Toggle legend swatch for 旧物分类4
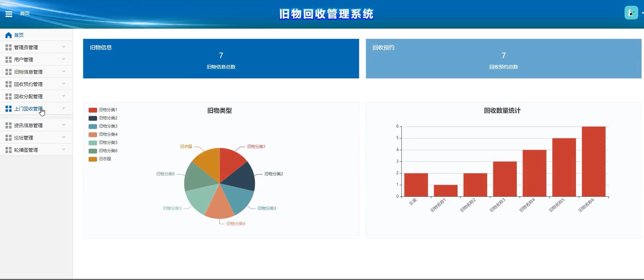 (x=93, y=134)
